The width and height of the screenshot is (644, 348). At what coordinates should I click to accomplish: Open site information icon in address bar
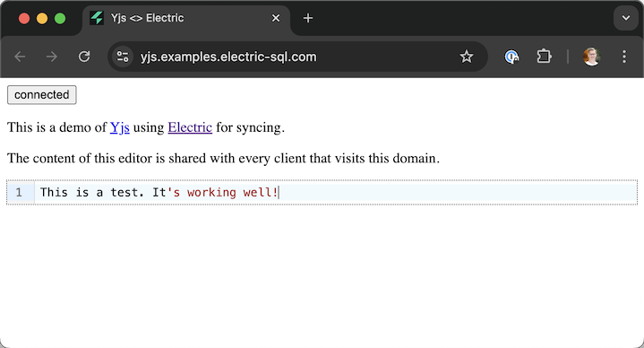point(123,57)
